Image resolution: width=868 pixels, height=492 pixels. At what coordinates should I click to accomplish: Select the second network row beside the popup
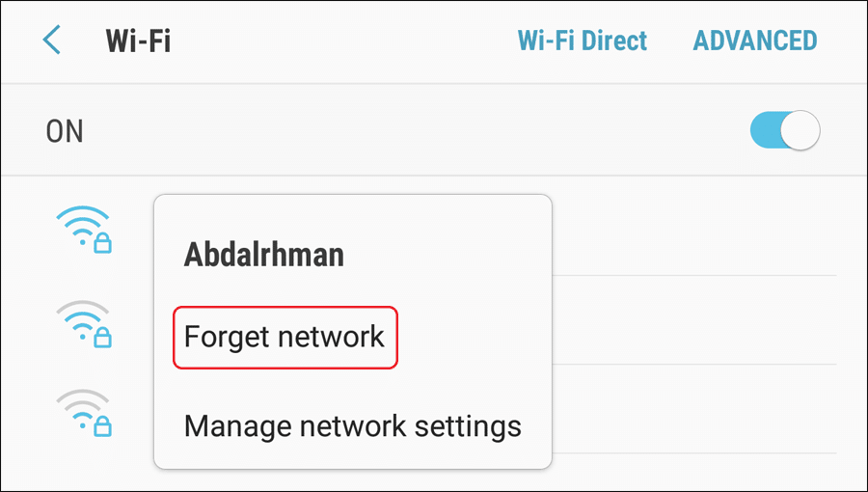click(x=694, y=320)
